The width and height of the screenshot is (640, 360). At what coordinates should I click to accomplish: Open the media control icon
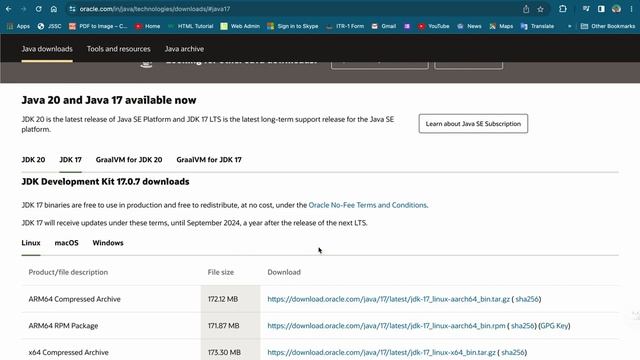pos(586,9)
